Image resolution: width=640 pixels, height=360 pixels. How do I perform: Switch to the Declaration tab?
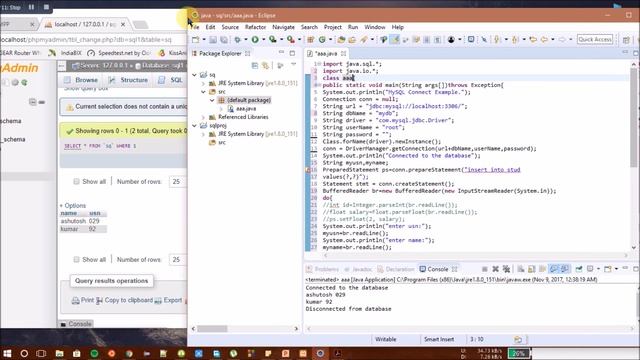pyautogui.click(x=396, y=269)
